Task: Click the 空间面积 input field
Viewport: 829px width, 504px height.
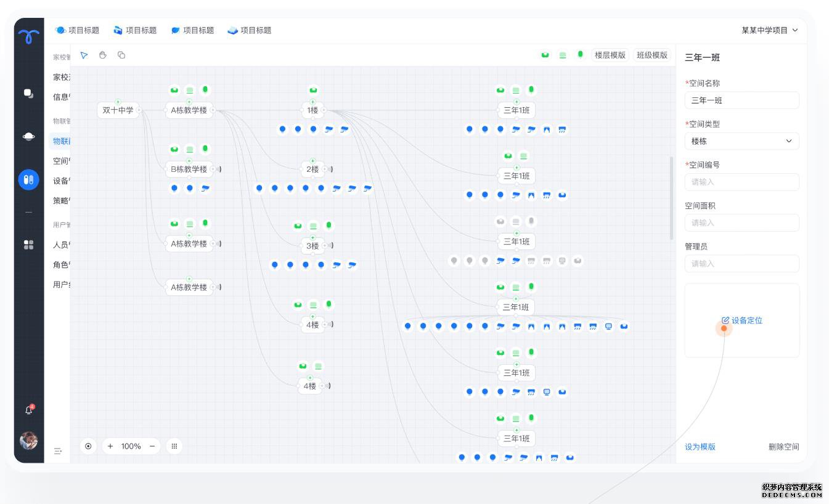Action: (742, 222)
